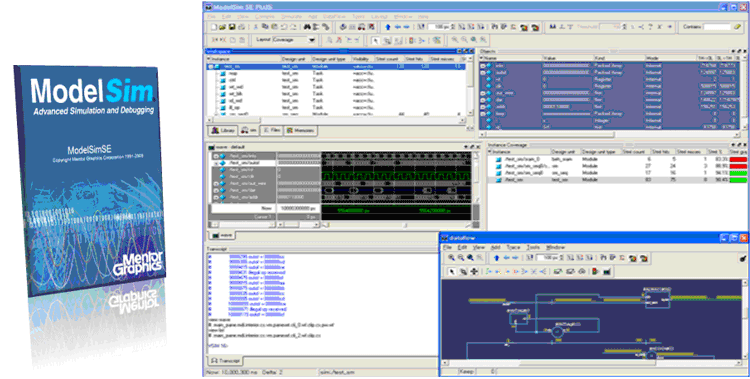750x379 pixels.
Task: Expand /test_sm/into in the wave pane
Action: tap(216, 156)
